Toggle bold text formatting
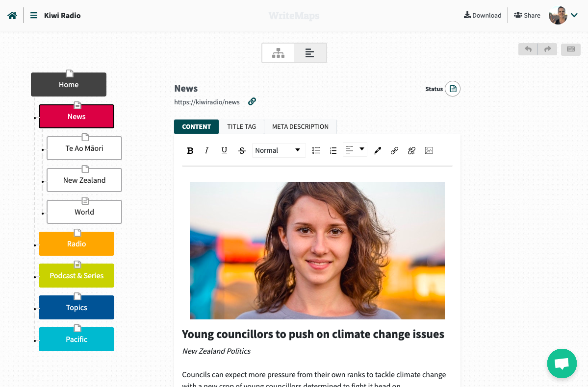The width and height of the screenshot is (588, 387). 190,150
